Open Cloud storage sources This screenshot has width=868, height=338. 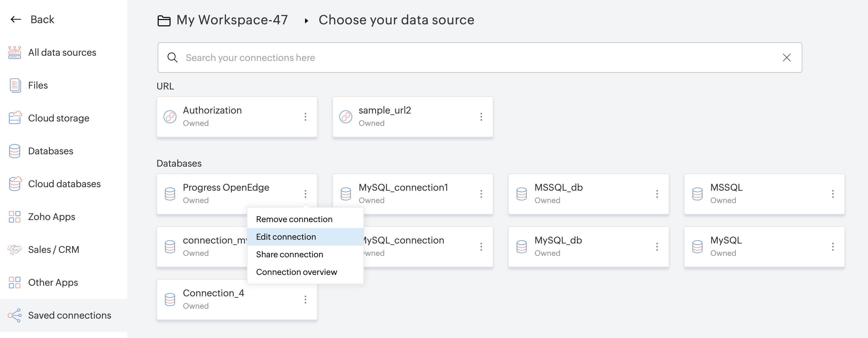point(59,118)
